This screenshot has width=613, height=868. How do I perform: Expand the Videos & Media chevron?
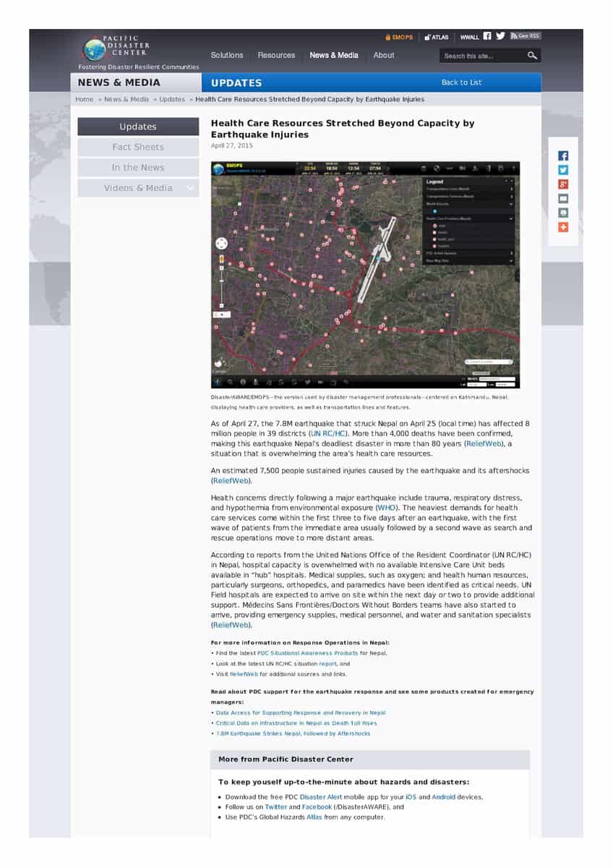pos(191,188)
